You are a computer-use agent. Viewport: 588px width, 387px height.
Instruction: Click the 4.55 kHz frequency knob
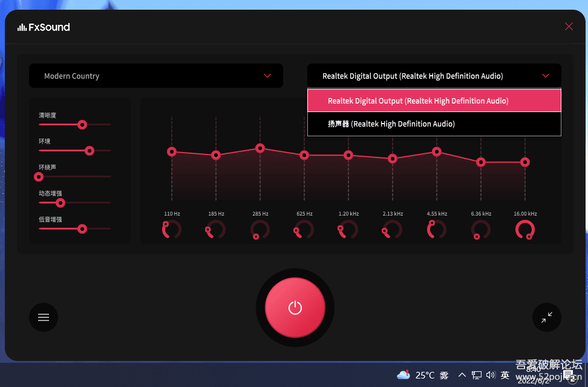[437, 230]
